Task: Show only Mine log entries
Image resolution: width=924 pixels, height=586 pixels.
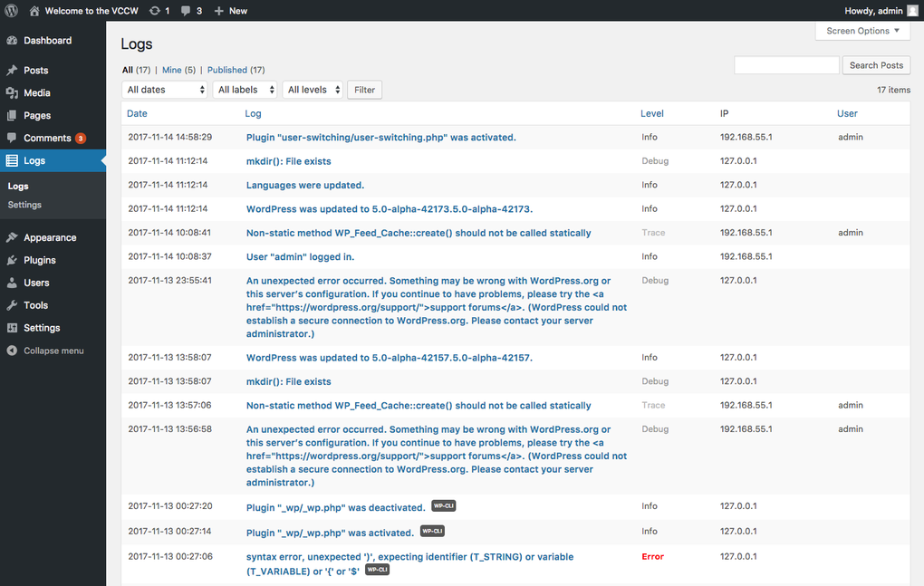Action: point(170,69)
